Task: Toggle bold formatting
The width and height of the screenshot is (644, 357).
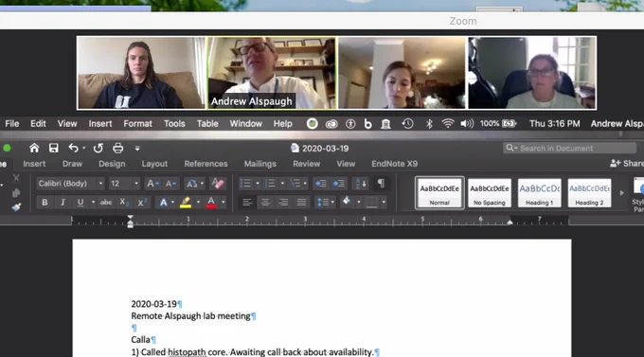Action: (x=45, y=202)
